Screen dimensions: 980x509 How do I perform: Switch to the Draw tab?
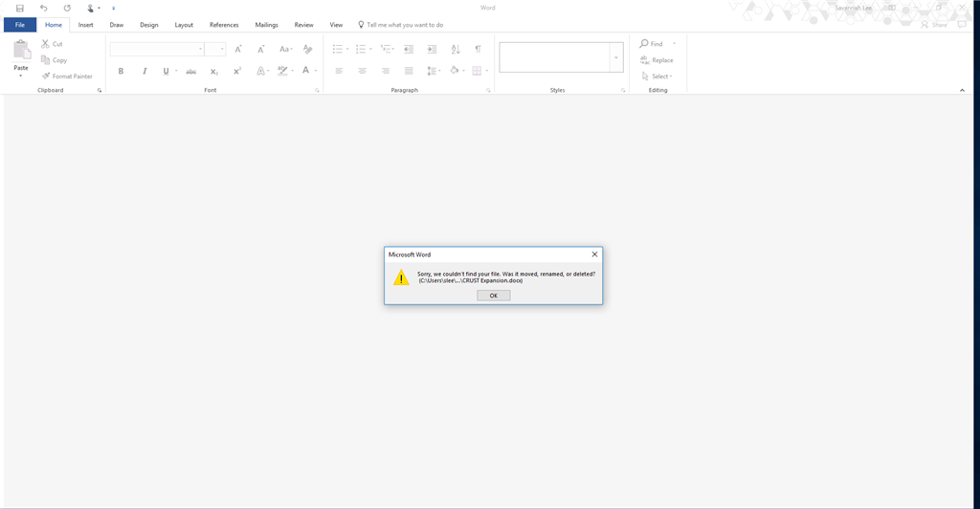[116, 25]
